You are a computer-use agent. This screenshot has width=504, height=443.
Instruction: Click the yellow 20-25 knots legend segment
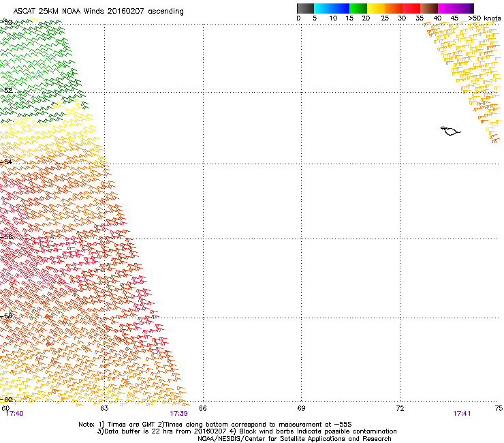tap(376, 8)
